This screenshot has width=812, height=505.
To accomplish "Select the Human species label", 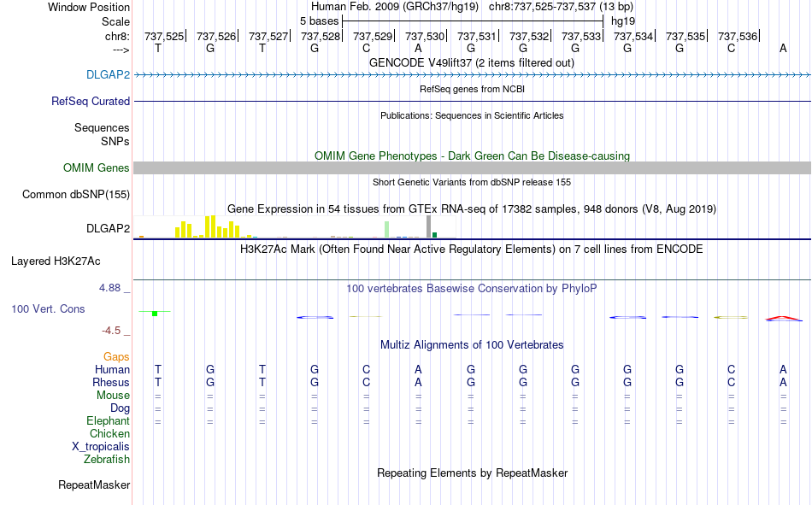I will click(112, 369).
